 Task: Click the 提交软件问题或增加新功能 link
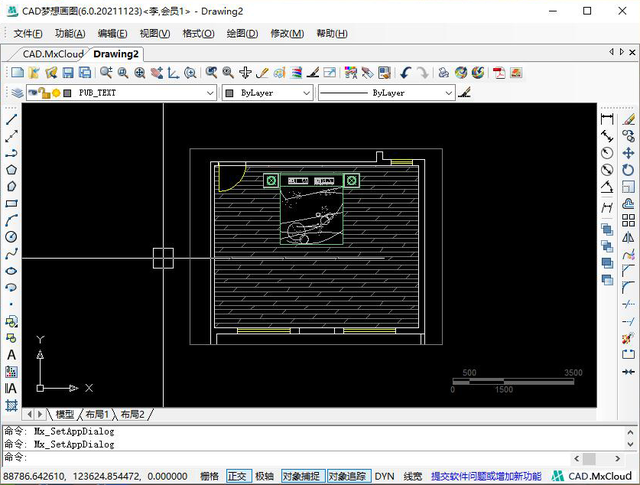click(x=486, y=476)
